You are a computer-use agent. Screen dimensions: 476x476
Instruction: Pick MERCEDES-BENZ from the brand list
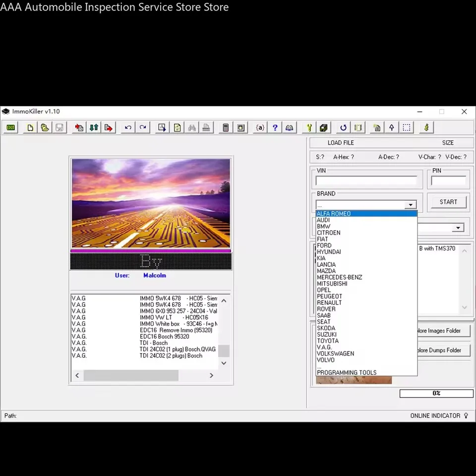click(366, 277)
